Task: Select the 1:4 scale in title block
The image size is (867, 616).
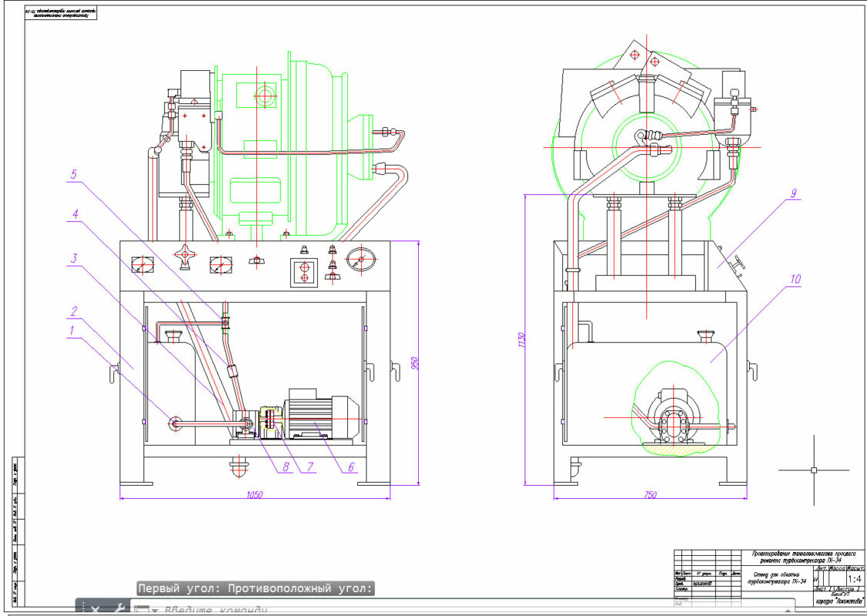Action: (855, 578)
